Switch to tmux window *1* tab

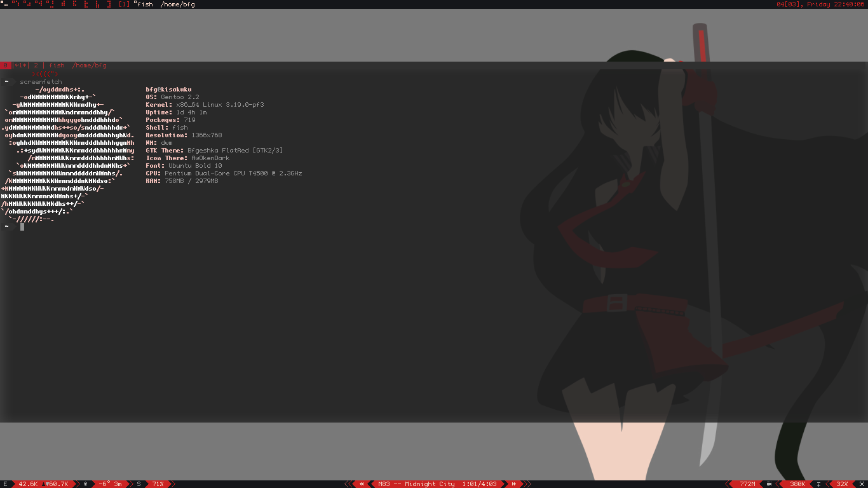(x=22, y=65)
